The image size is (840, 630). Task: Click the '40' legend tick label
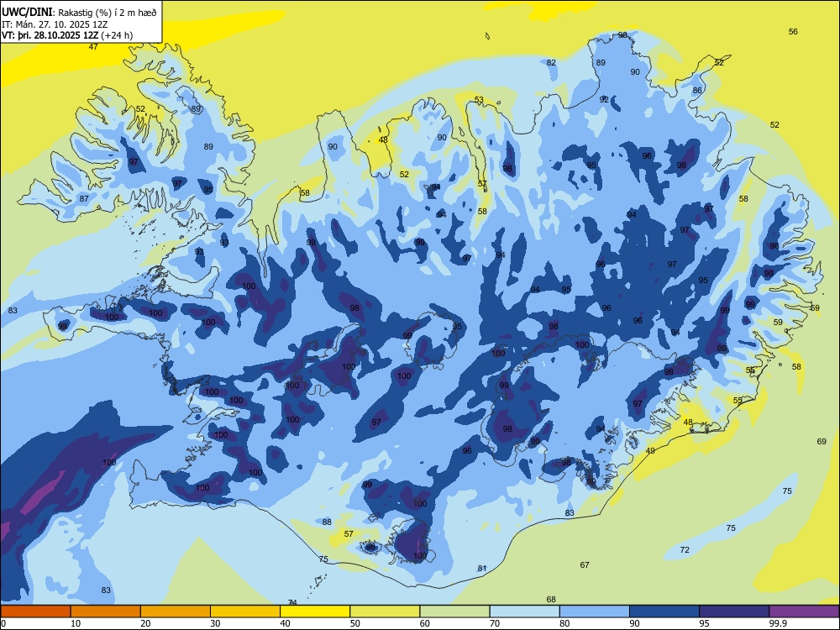[285, 623]
